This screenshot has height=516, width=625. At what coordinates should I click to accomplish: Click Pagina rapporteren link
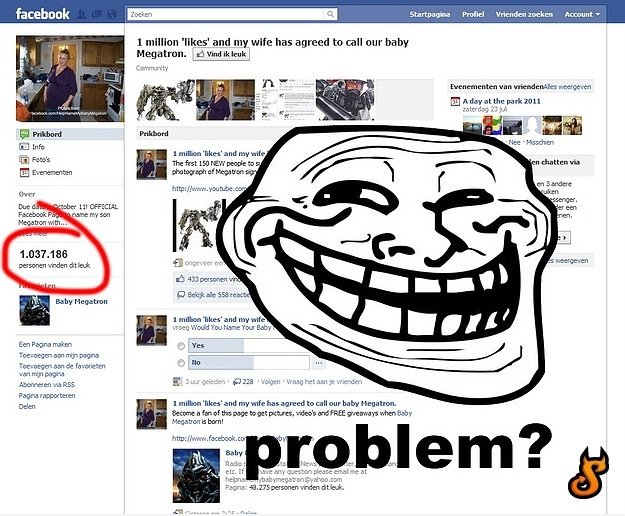pos(47,395)
